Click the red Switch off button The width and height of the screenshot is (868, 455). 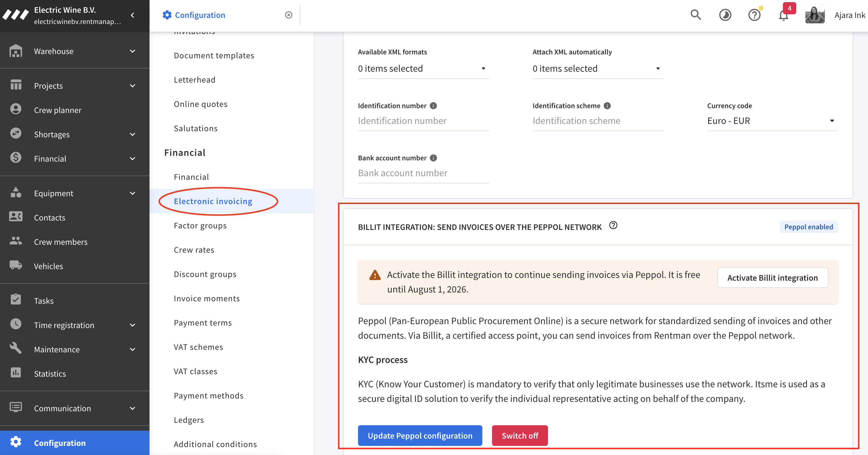[520, 436]
